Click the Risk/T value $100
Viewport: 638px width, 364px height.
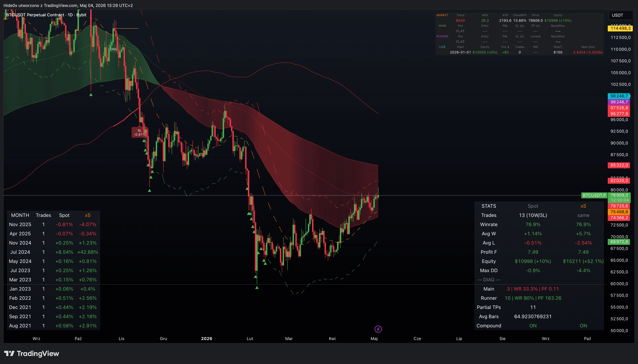click(558, 52)
